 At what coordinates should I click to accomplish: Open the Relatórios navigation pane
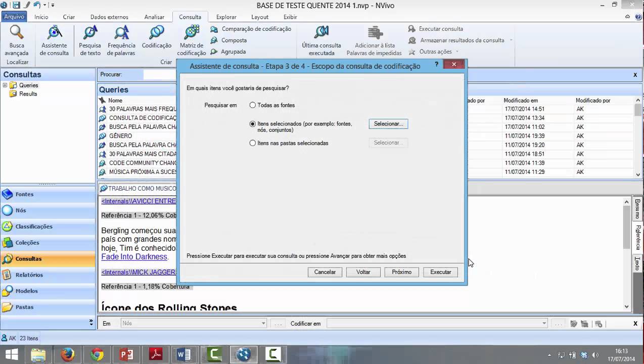[48, 275]
